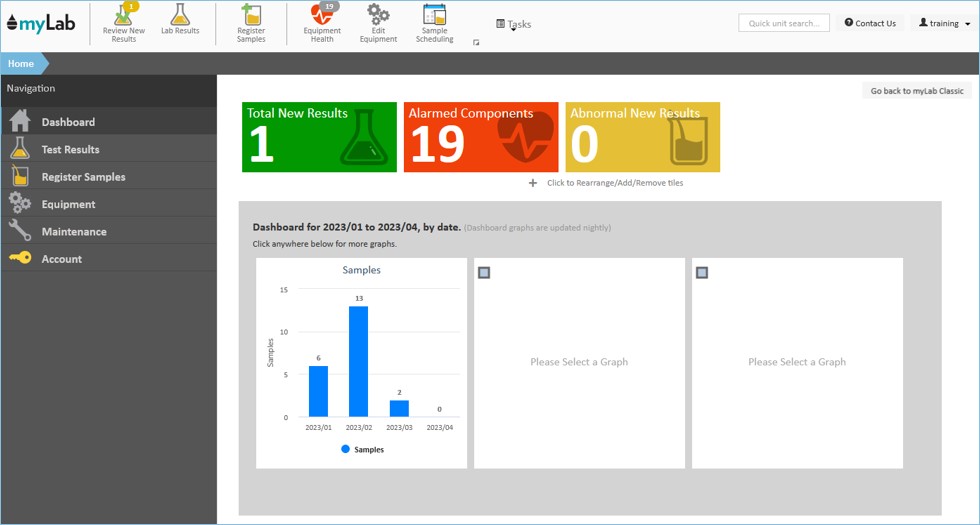
Task: Click the Quick unit search field
Action: point(783,23)
